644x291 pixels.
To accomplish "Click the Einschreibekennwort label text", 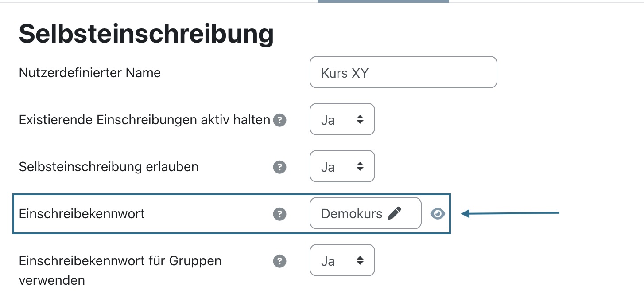I will 82,214.
